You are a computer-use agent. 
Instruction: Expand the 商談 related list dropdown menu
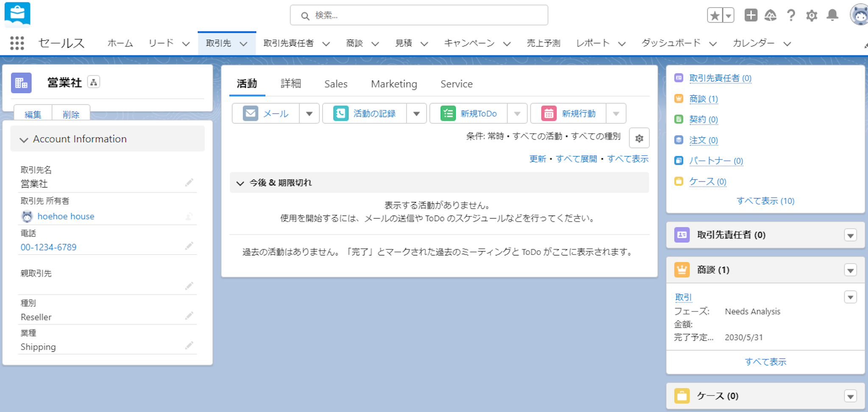tap(850, 270)
